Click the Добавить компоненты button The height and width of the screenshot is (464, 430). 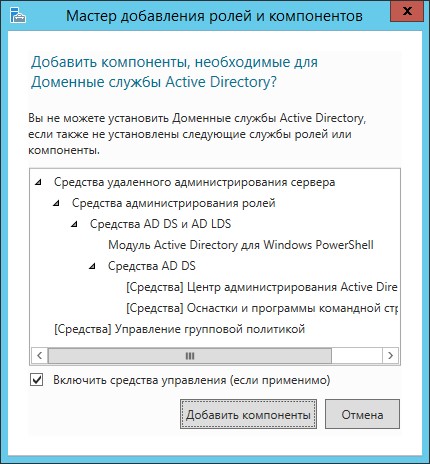click(x=248, y=414)
